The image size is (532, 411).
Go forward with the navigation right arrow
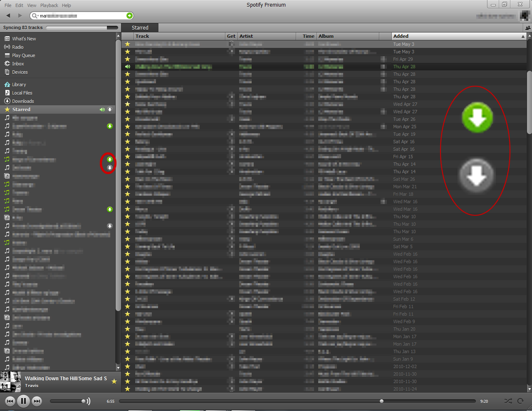20,15
